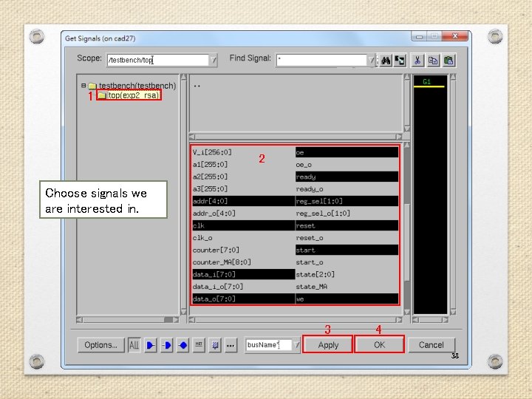This screenshot has height=399, width=532.
Task: Click into the Scope path field
Action: pos(158,61)
